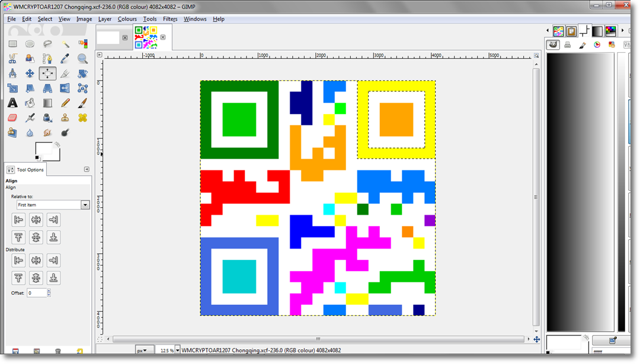The width and height of the screenshot is (640, 364).
Task: Select the Measure compass tool
Action: 12,73
